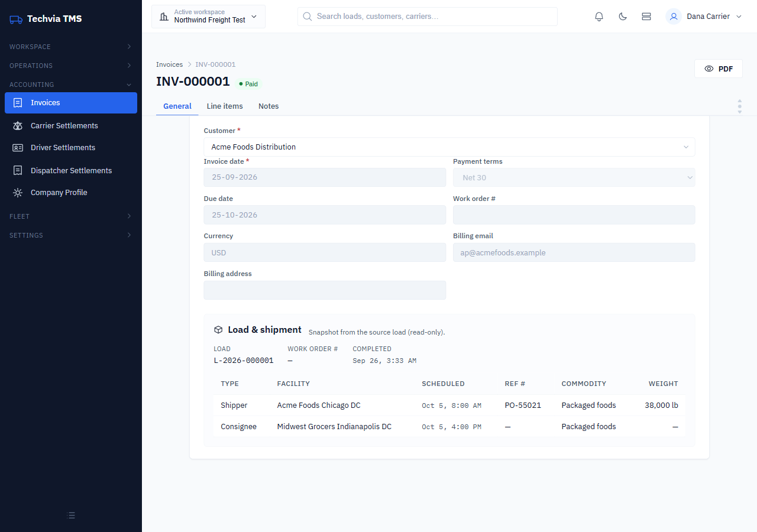This screenshot has width=757, height=532.
Task: Click scheduled time Oct 5, 4:00 PM
Action: click(x=451, y=427)
